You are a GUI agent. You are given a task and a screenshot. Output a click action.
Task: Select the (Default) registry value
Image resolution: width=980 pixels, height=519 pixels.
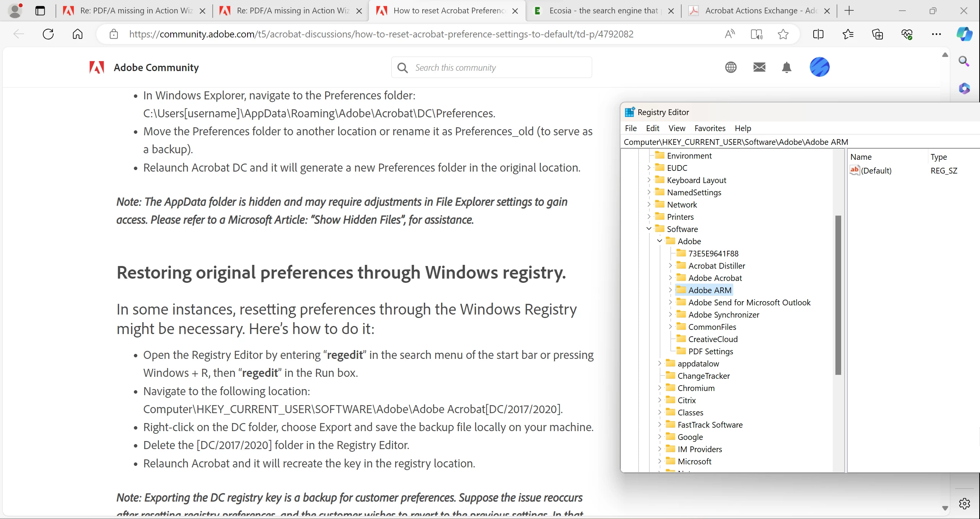click(x=876, y=170)
